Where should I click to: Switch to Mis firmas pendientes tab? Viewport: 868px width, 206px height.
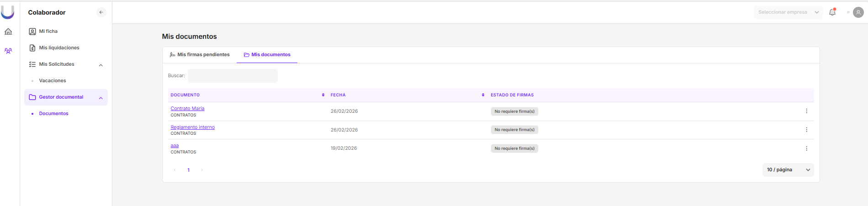pyautogui.click(x=200, y=55)
